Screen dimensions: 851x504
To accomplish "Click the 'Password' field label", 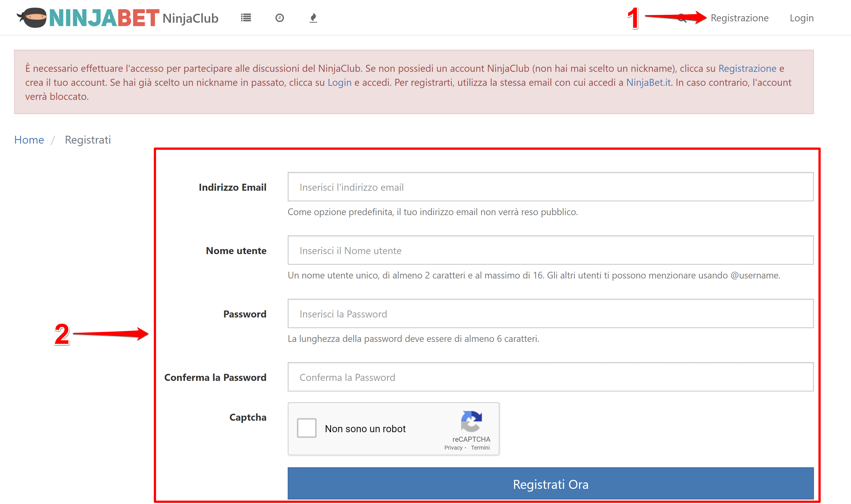I will coord(245,314).
